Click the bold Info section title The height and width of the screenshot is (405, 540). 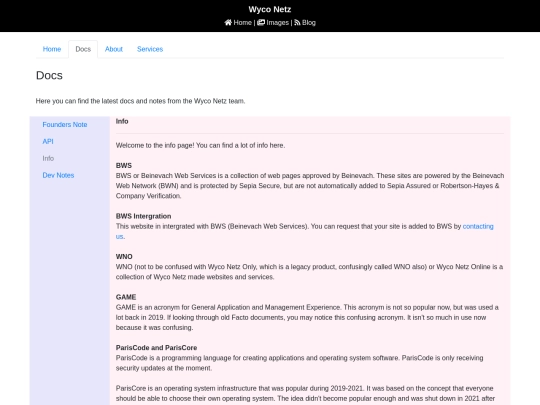tap(122, 121)
